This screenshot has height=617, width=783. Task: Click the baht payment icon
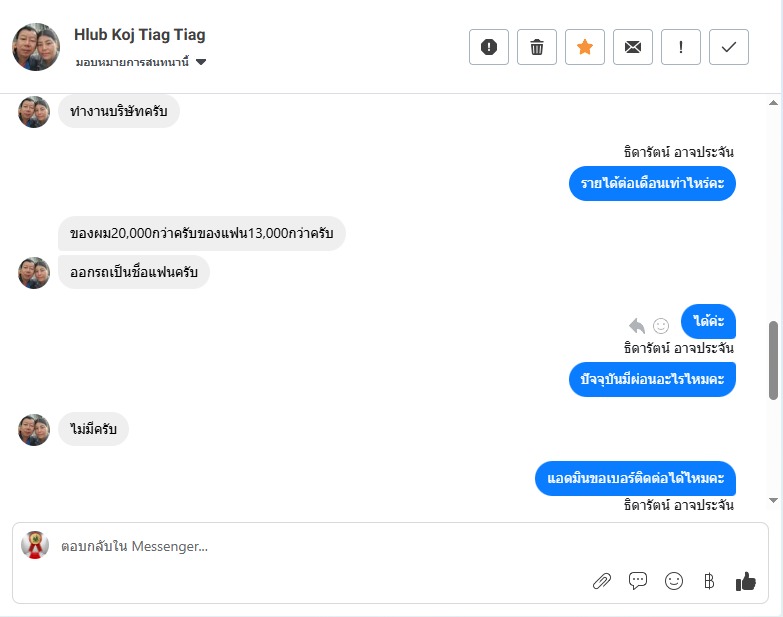click(709, 581)
